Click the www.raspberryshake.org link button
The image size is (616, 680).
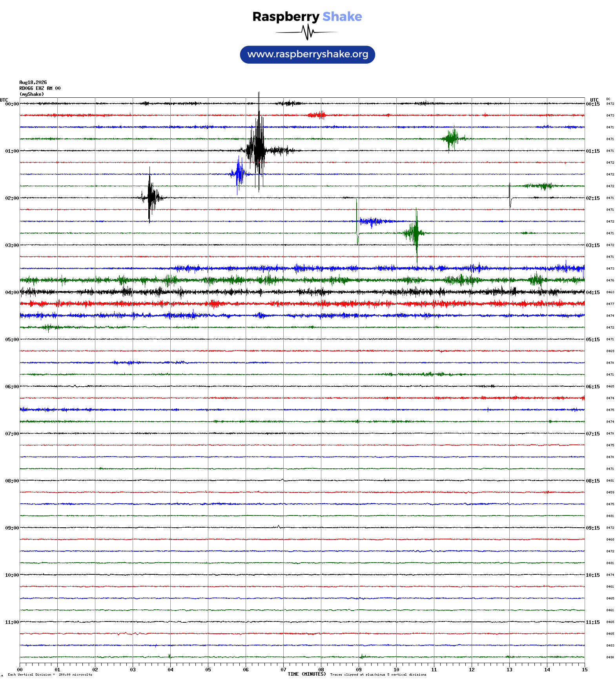(308, 55)
